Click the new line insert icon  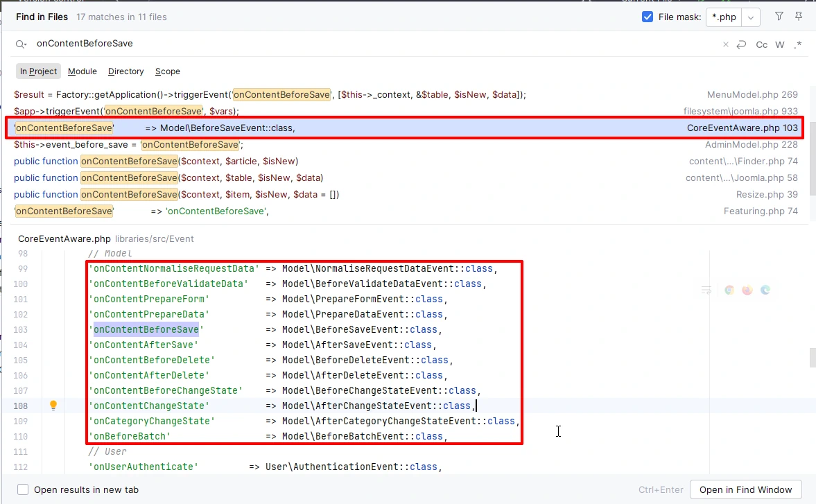(x=742, y=45)
